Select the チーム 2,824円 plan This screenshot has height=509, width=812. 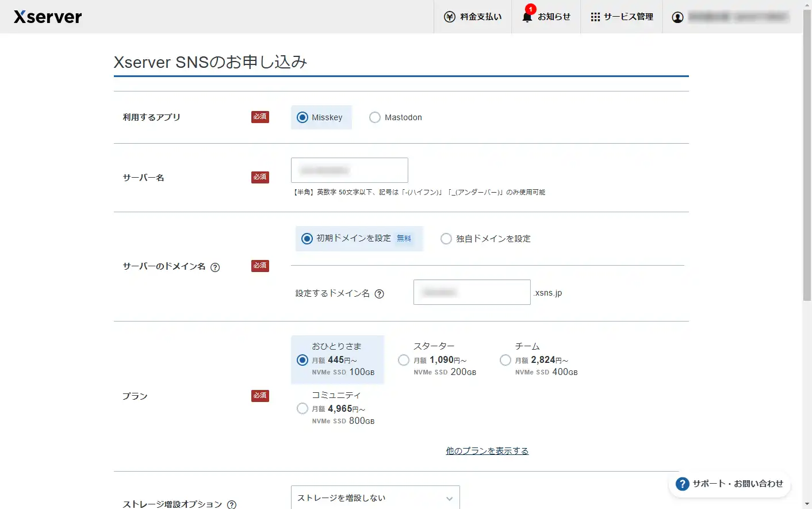539,359
